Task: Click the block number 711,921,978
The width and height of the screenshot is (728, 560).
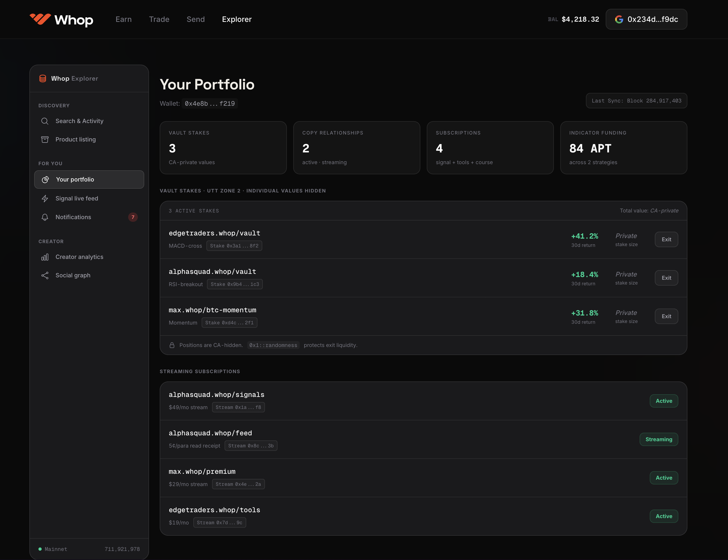Action: [x=122, y=549]
